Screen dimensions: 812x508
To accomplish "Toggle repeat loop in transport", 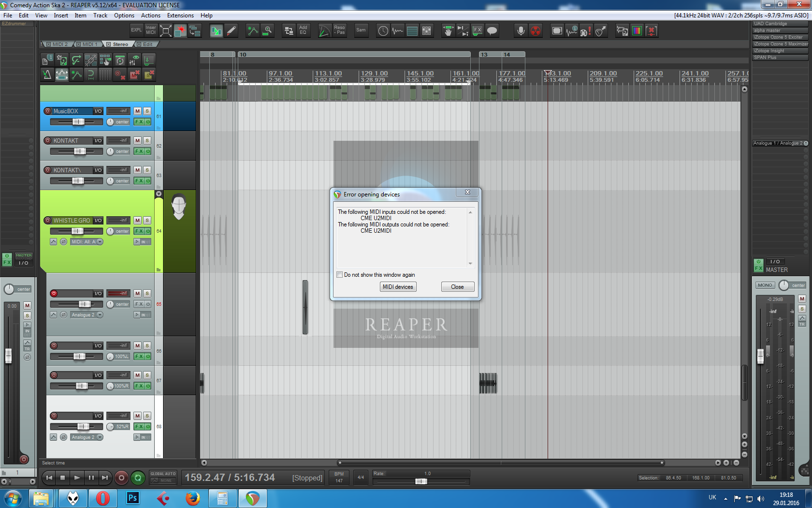I will (138, 478).
